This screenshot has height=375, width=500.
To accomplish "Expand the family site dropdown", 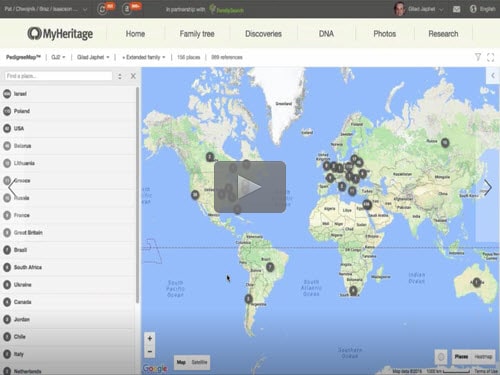I will tap(46, 9).
